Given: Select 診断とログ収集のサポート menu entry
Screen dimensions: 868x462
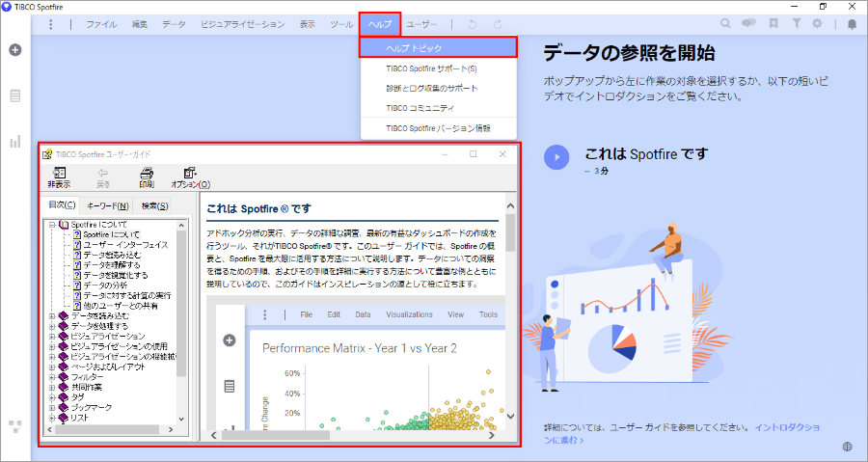Looking at the screenshot, I should click(x=439, y=89).
